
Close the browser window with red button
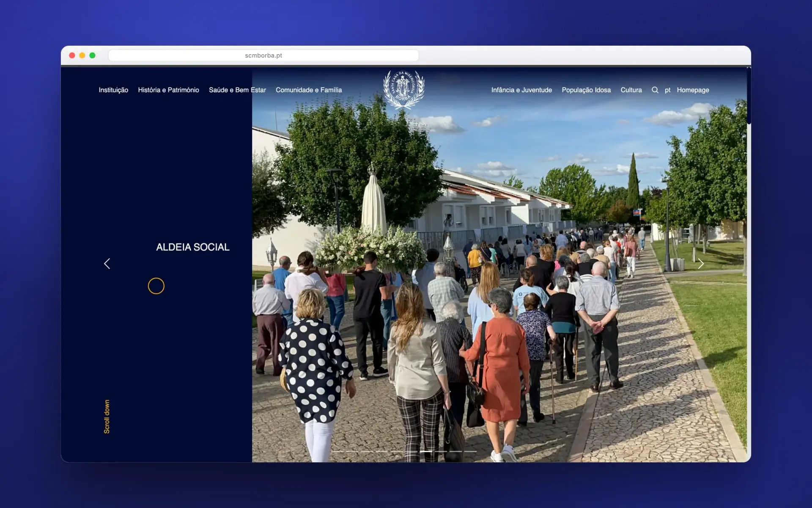tap(72, 55)
